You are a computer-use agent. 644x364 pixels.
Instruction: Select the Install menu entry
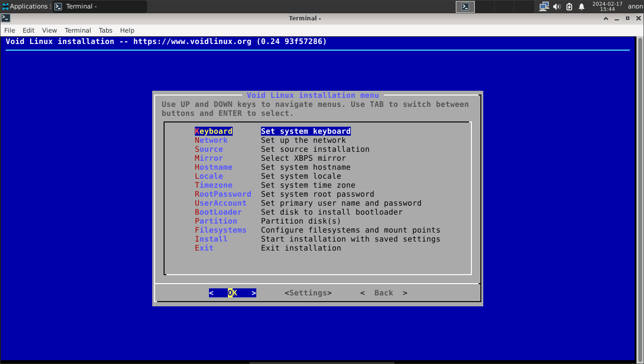pyautogui.click(x=211, y=239)
